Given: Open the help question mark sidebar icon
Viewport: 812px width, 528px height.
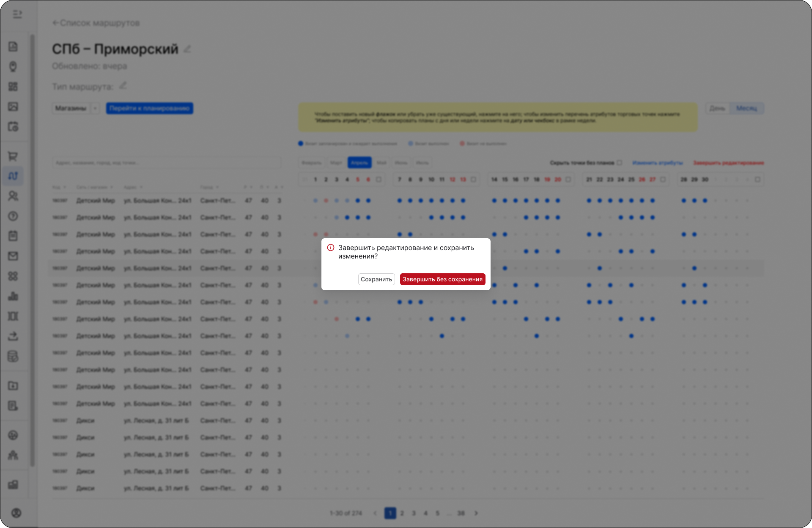Looking at the screenshot, I should [13, 216].
